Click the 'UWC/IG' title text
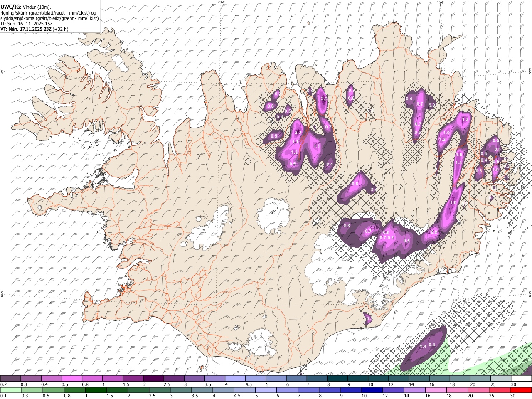532x399 pixels. [x=10, y=7]
